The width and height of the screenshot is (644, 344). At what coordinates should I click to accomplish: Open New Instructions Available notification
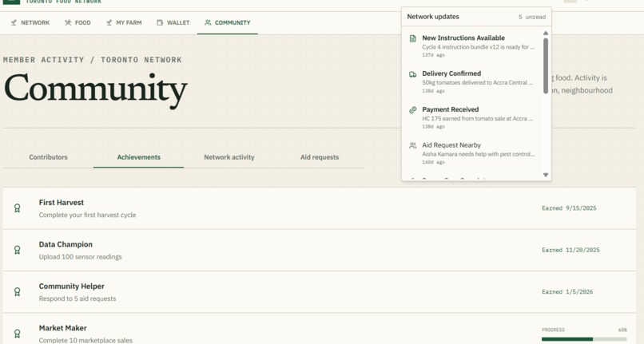point(472,45)
